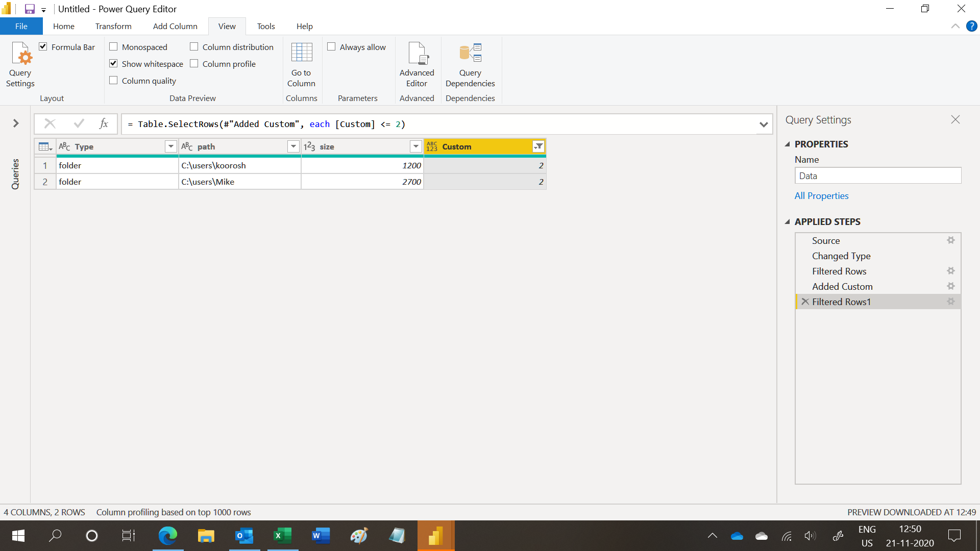The width and height of the screenshot is (980, 551).
Task: Open the path column filter dropdown
Action: (293, 147)
